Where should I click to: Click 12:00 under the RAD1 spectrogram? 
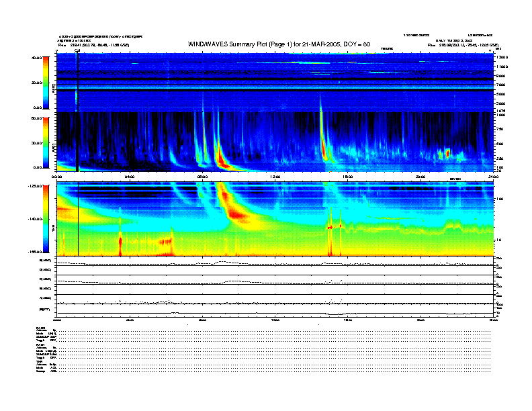275,177
